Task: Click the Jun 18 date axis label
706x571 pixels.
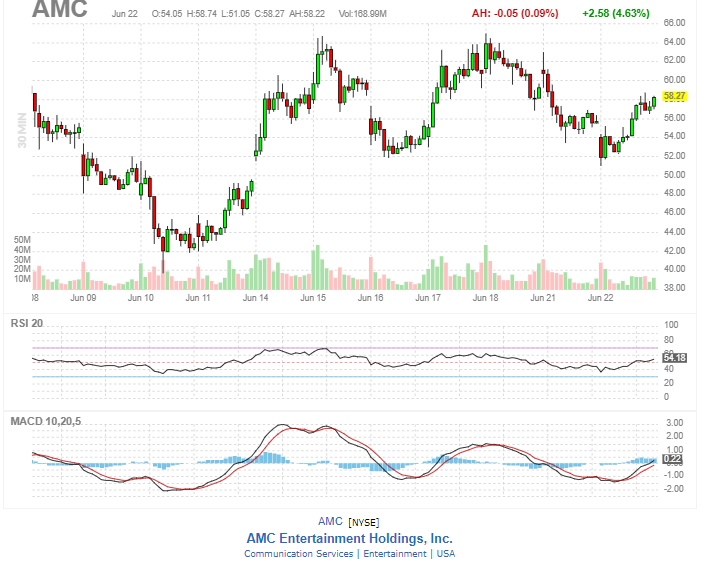Action: tap(485, 298)
